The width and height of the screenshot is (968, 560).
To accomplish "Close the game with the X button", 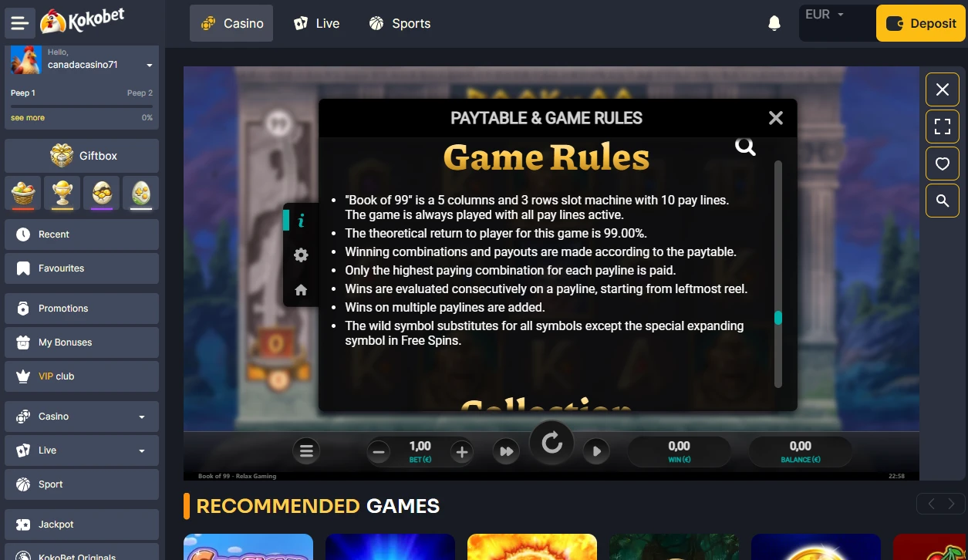I will pyautogui.click(x=943, y=89).
